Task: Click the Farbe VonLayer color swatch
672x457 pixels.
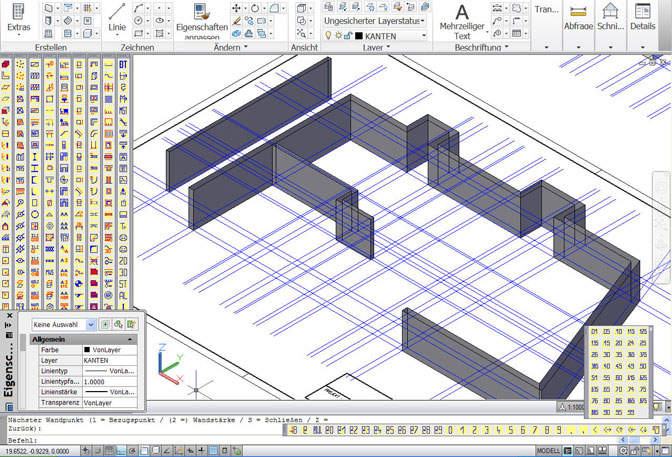Action: coord(87,350)
